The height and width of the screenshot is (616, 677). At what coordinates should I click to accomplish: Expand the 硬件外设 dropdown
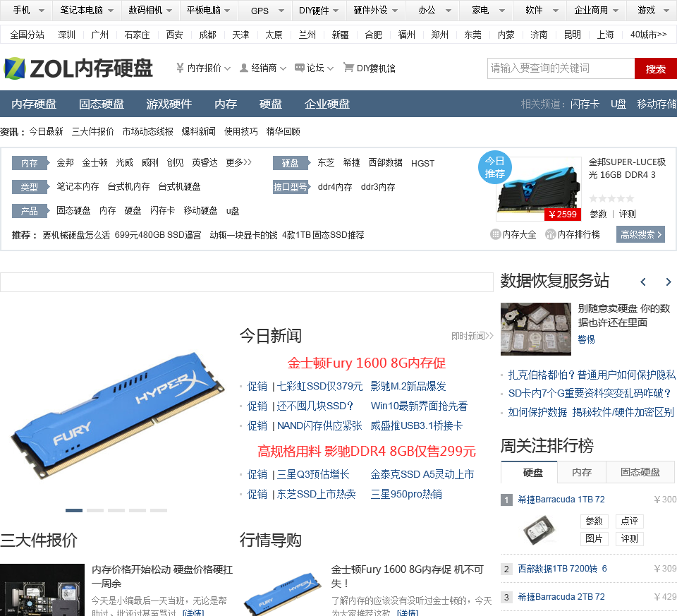395,11
